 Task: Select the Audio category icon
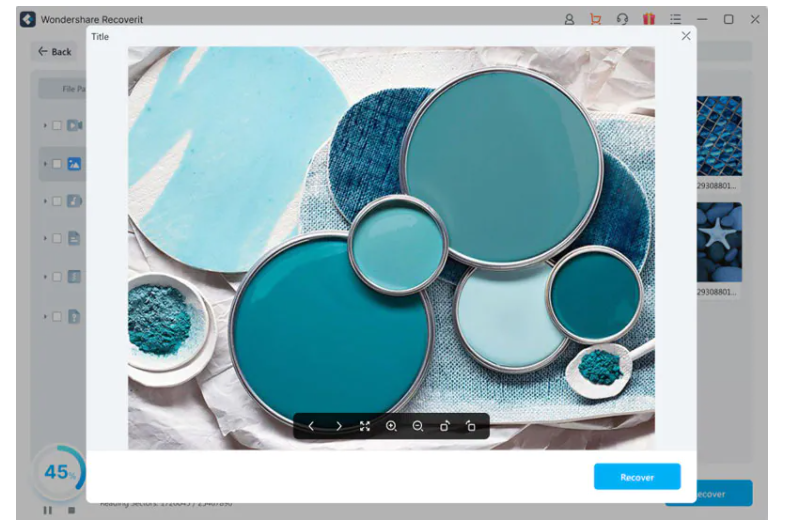[74, 201]
